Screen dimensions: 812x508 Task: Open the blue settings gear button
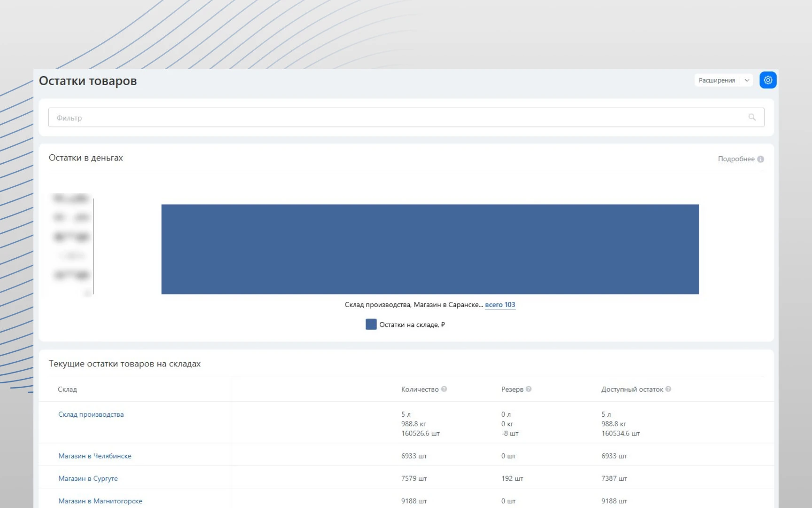click(768, 80)
